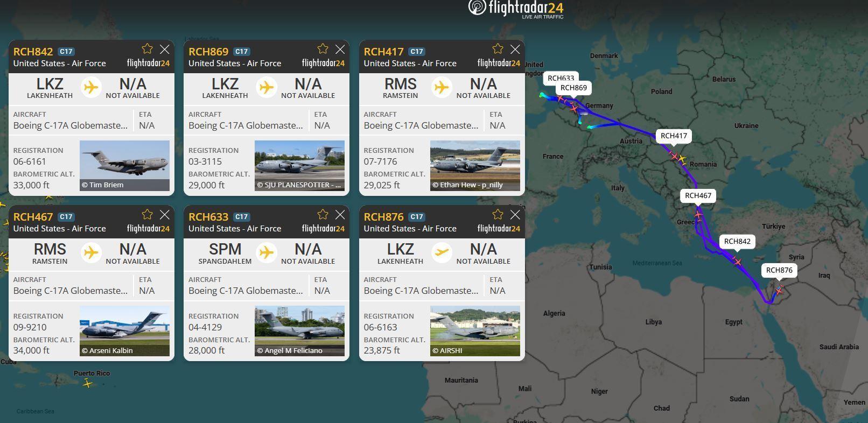This screenshot has height=423, width=868.
Task: Click the RCH633 callsign heading
Action: point(208,217)
